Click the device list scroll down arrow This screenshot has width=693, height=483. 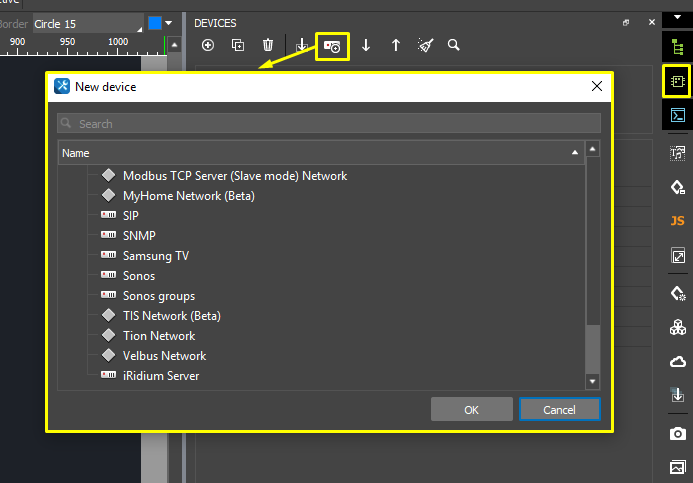click(593, 381)
